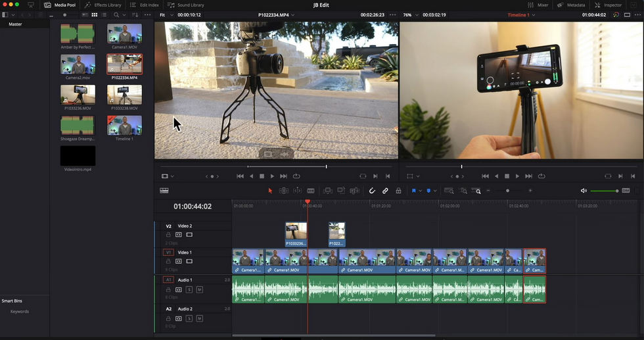644x340 pixels.
Task: Select the arrow Selection Mode tool
Action: click(269, 191)
